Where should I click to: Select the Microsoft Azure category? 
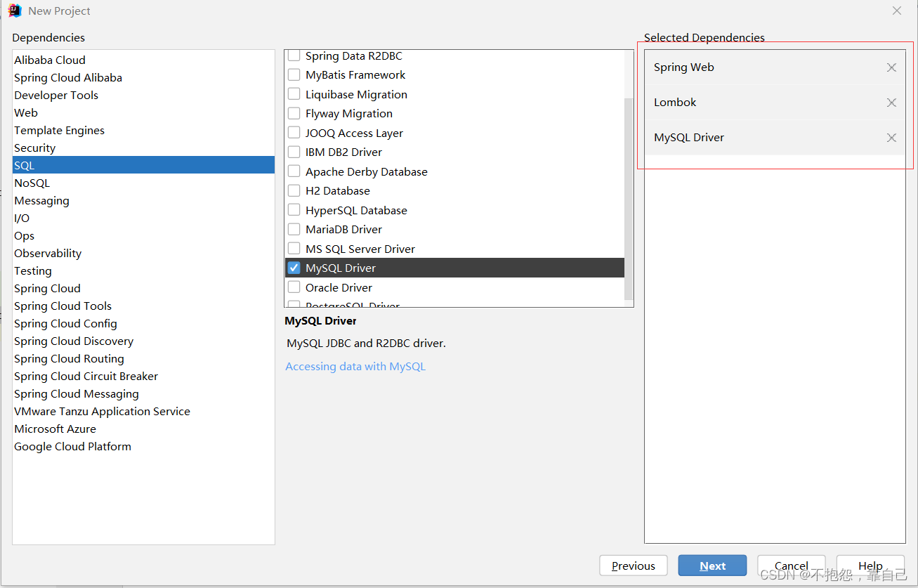coord(143,429)
